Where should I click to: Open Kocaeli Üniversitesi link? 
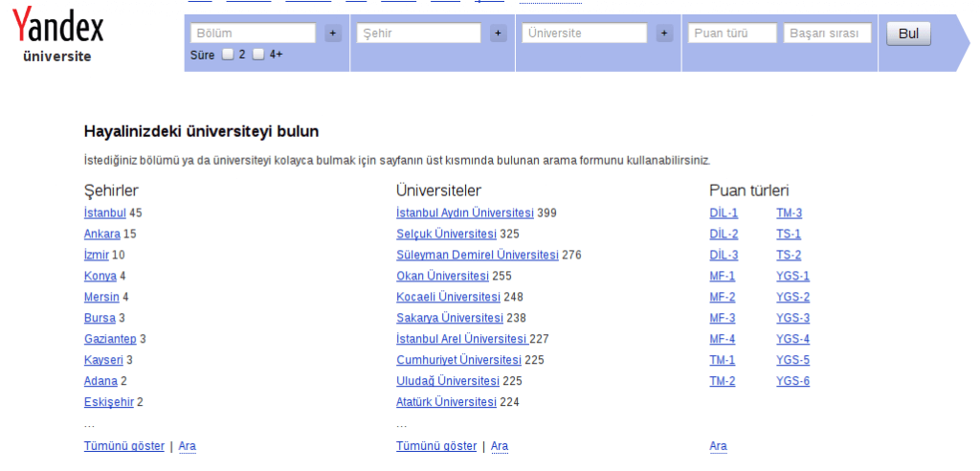(448, 297)
